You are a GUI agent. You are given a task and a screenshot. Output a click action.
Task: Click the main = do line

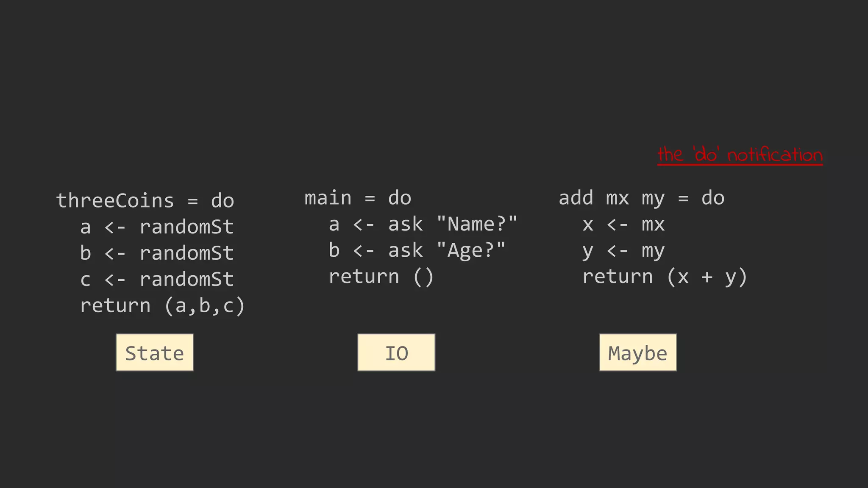pos(358,198)
